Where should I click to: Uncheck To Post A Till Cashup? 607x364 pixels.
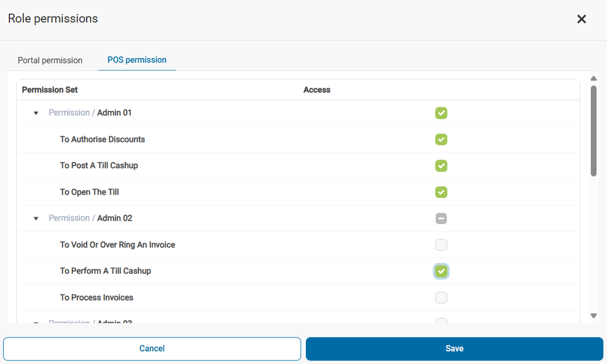coord(441,165)
